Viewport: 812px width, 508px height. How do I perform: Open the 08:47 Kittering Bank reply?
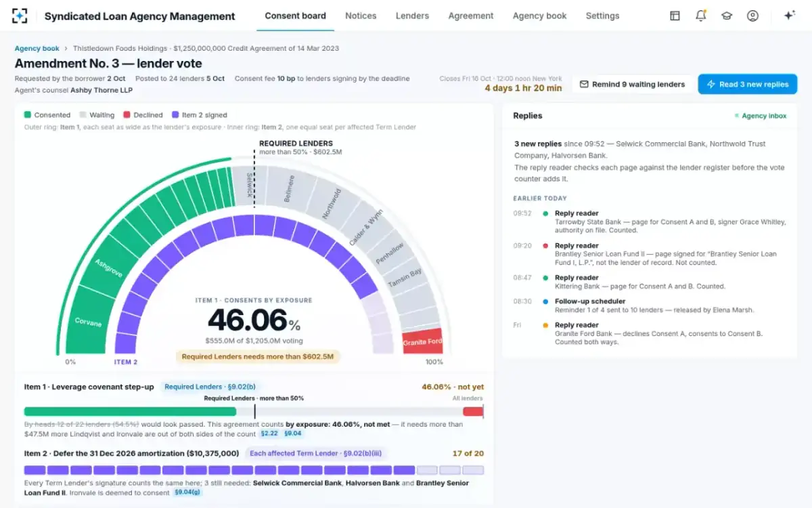[x=648, y=282]
